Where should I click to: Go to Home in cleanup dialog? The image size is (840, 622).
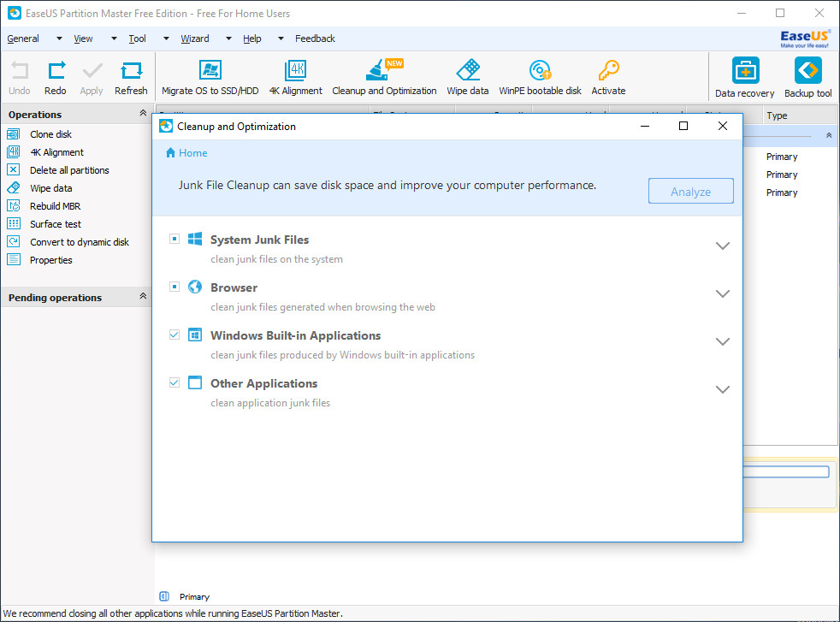pyautogui.click(x=192, y=153)
